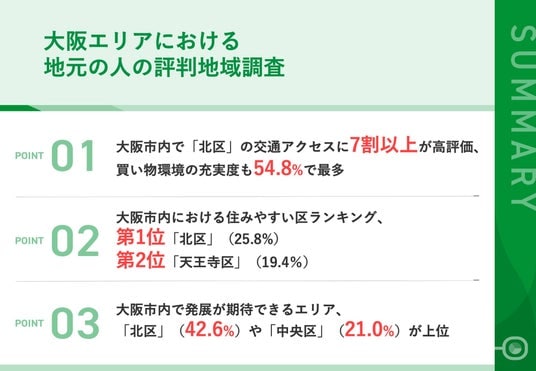Click the POINT label beside 03

(29, 323)
